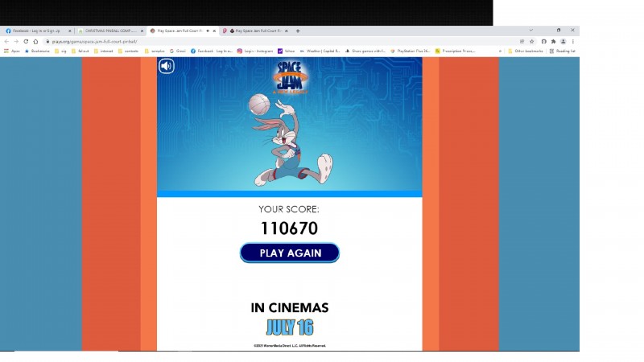Screen dimensions: 644x362
Task: Click the Play Again button
Action: (290, 253)
